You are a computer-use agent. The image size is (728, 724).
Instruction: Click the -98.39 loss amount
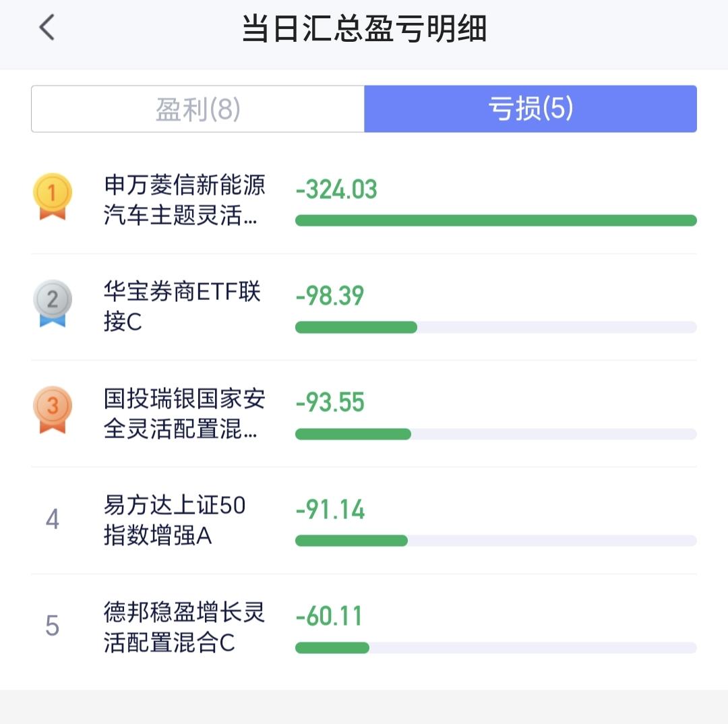pos(330,296)
